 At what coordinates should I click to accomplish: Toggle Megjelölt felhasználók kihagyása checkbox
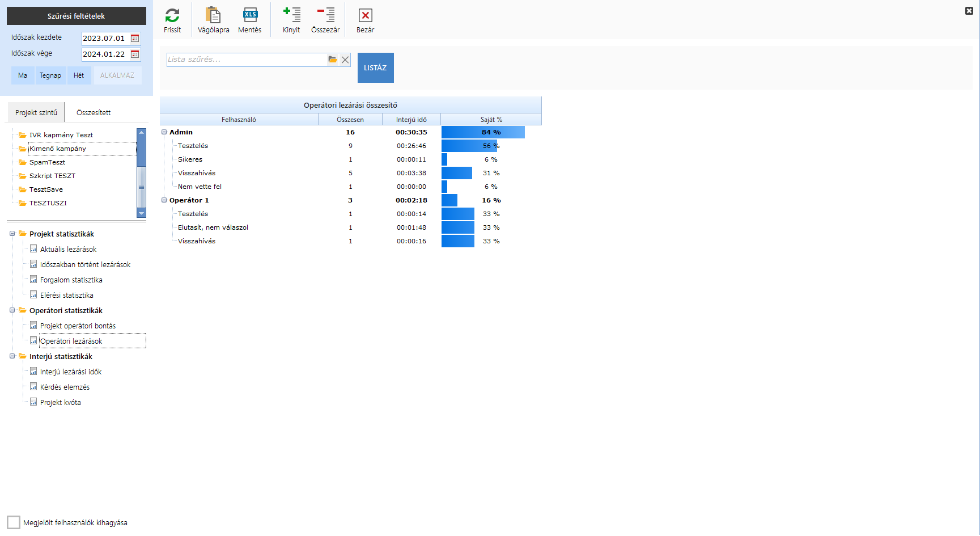point(14,522)
